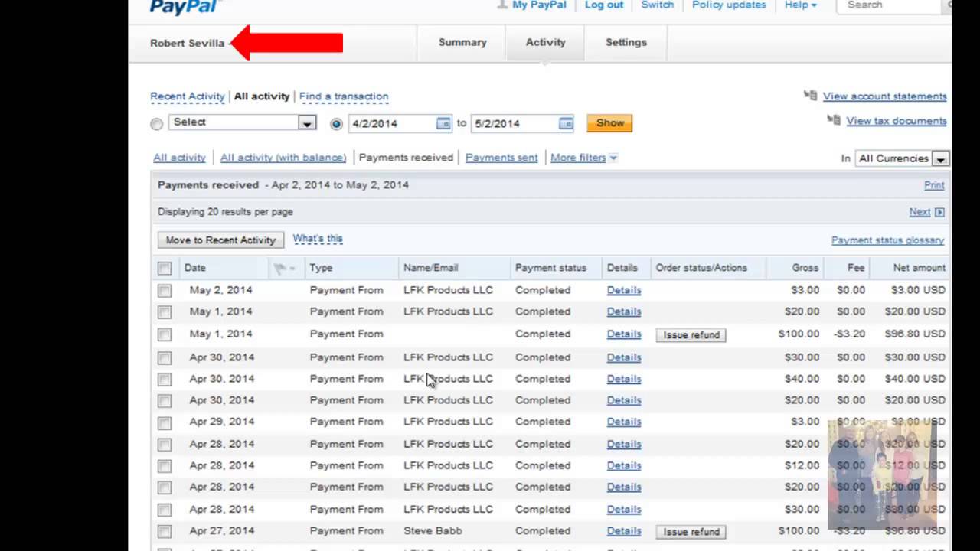Click the Net amount column header

tap(920, 268)
